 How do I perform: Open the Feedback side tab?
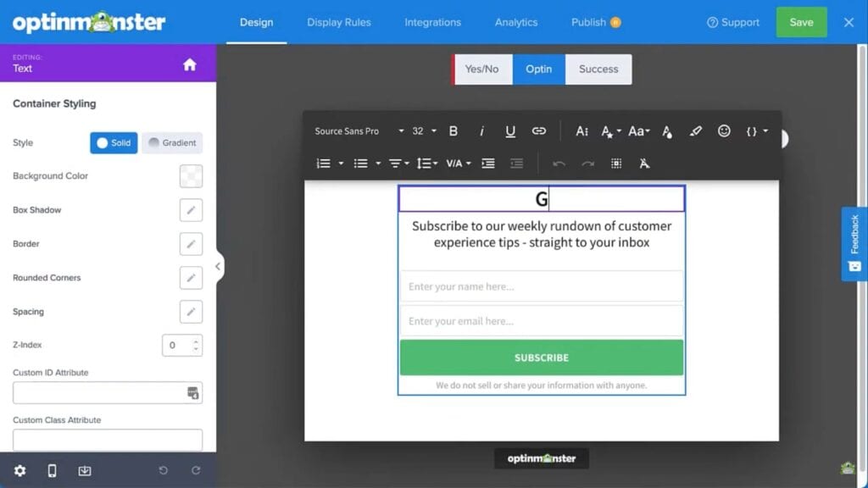854,244
